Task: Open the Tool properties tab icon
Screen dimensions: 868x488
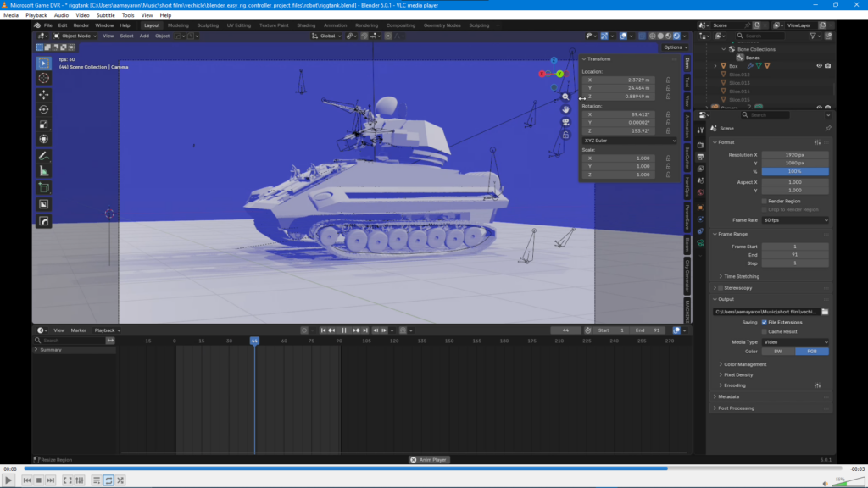Action: [700, 130]
